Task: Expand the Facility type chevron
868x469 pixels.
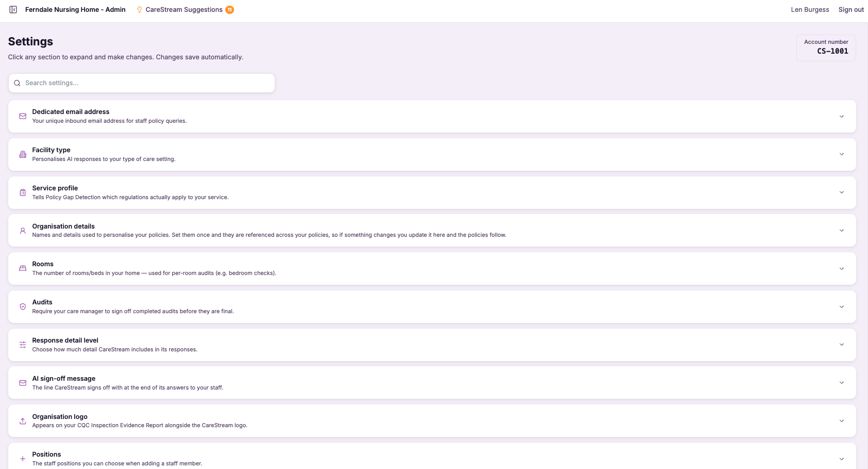Action: tap(841, 154)
